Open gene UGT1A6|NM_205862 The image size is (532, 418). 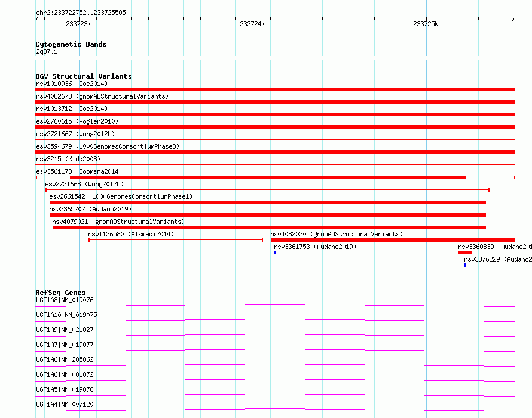(65, 359)
